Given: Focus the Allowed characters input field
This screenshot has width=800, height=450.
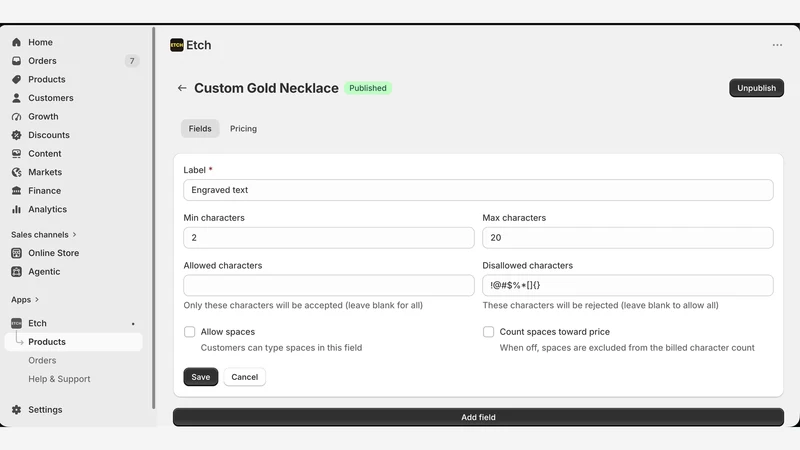Looking at the screenshot, I should coord(329,285).
